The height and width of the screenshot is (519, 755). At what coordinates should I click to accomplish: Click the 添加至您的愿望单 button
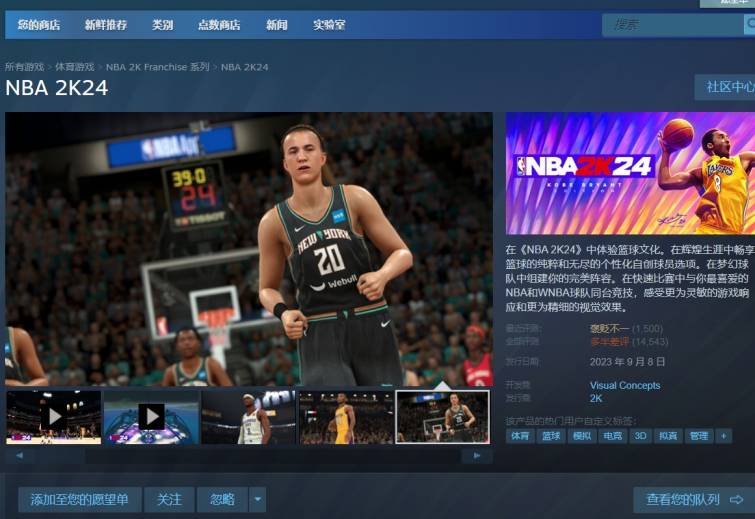pyautogui.click(x=80, y=499)
